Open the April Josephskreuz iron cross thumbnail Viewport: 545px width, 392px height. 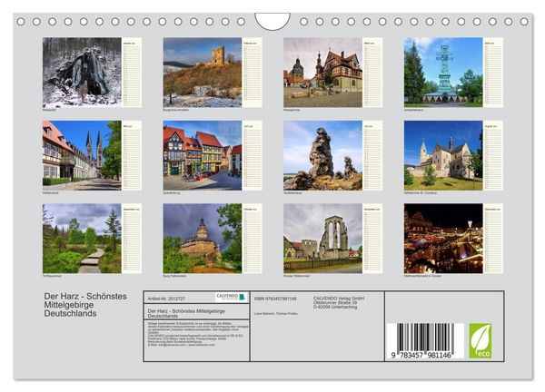click(x=443, y=73)
